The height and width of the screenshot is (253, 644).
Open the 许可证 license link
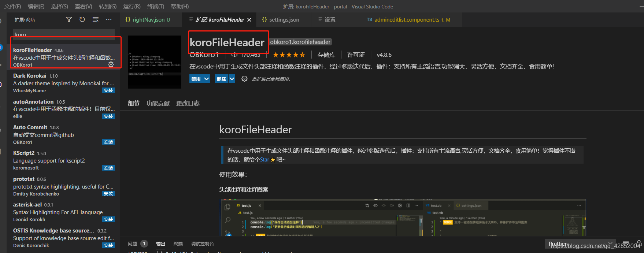[x=356, y=55]
